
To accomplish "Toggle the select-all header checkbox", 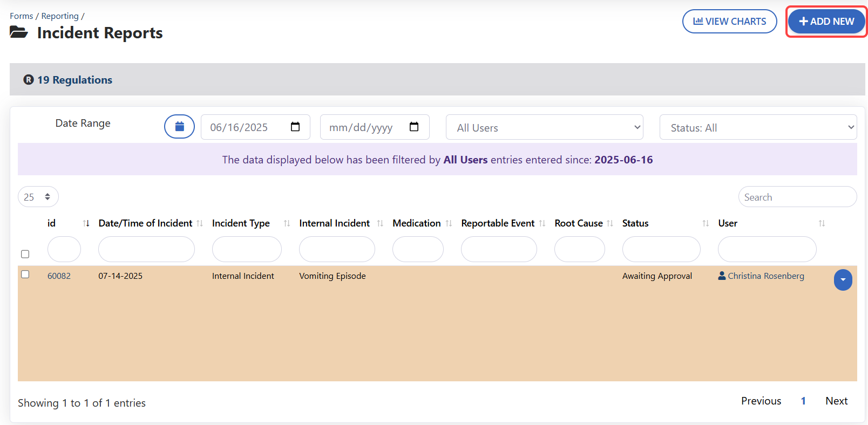I will click(25, 254).
